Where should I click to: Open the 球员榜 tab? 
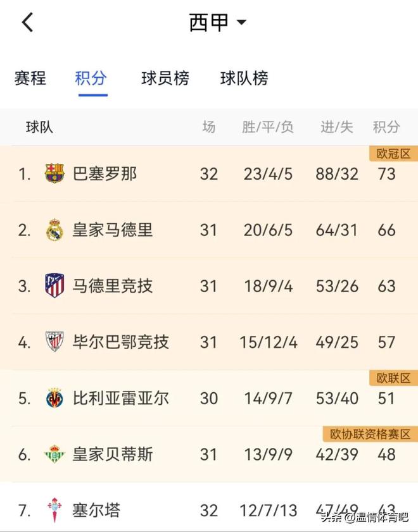pyautogui.click(x=165, y=78)
